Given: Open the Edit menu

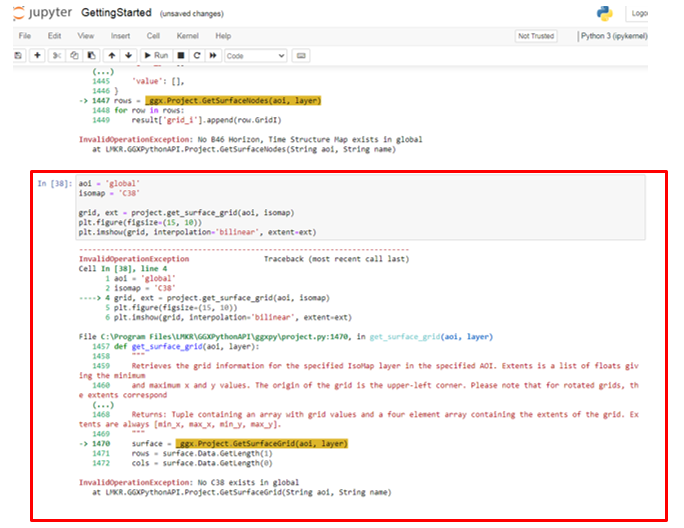Looking at the screenshot, I should click(55, 36).
